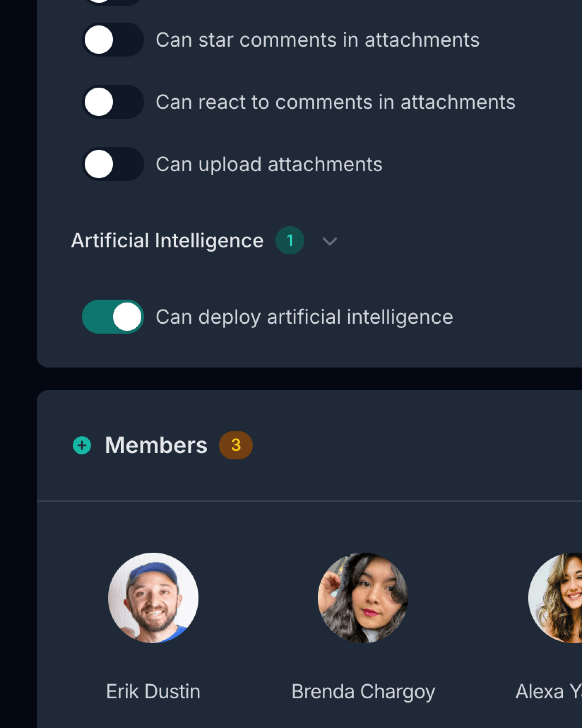Click the "Can deploy artificial intelligence" label
The height and width of the screenshot is (728, 582).
click(x=304, y=317)
